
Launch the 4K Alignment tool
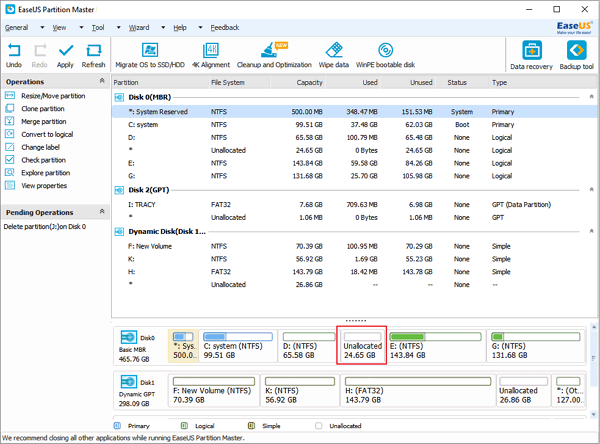(211, 55)
